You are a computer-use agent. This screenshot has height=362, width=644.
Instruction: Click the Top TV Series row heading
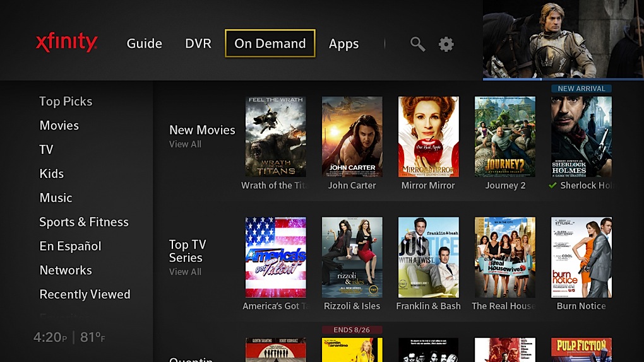(x=188, y=251)
